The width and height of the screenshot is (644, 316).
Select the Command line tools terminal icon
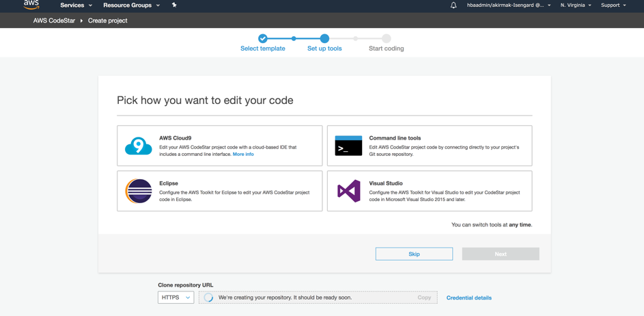click(348, 146)
